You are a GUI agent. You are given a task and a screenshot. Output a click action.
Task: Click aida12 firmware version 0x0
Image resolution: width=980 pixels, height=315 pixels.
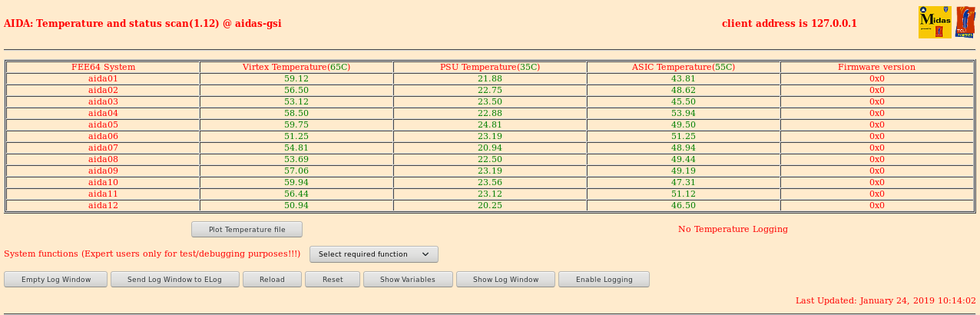click(877, 205)
